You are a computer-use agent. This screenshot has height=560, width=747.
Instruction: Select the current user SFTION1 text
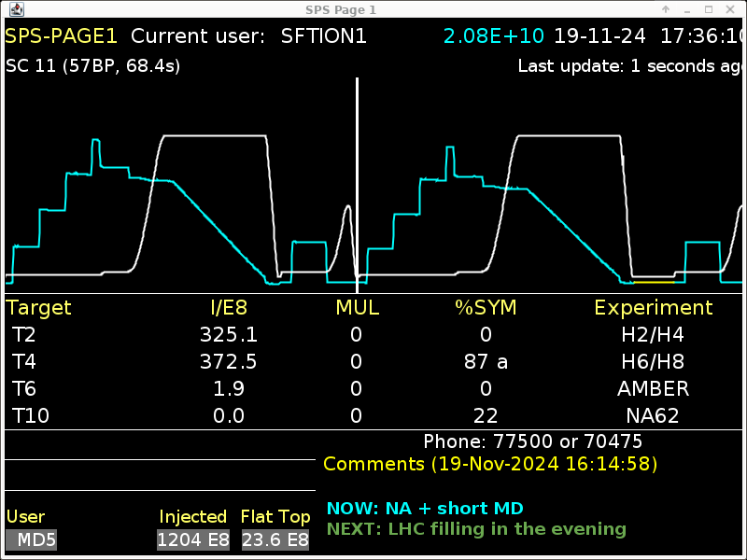click(x=323, y=36)
